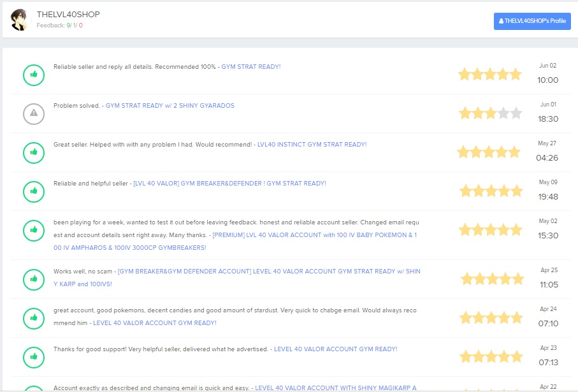The height and width of the screenshot is (392, 578).
Task: Click star rating of Apr 25 review
Action: pos(493,279)
